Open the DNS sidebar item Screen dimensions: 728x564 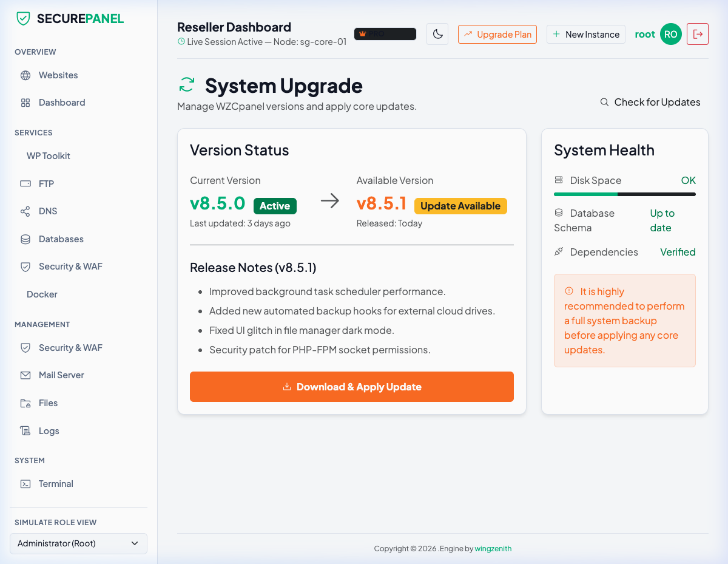pos(78,211)
